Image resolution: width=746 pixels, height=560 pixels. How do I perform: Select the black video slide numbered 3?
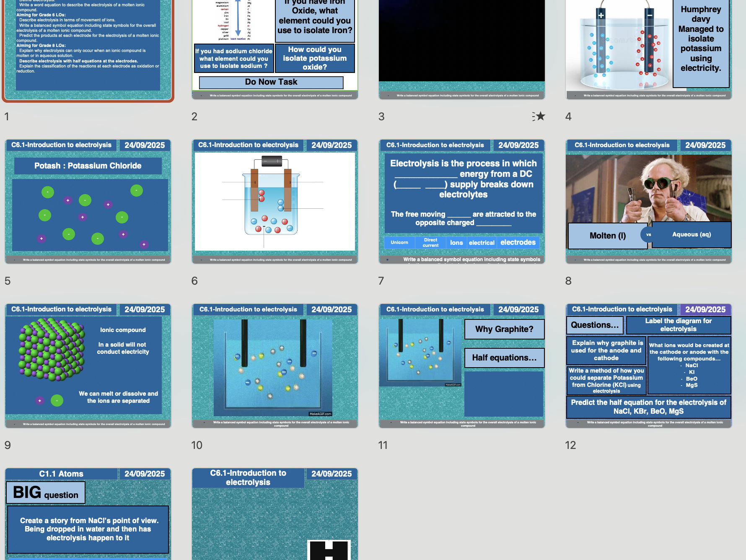pos(461,46)
